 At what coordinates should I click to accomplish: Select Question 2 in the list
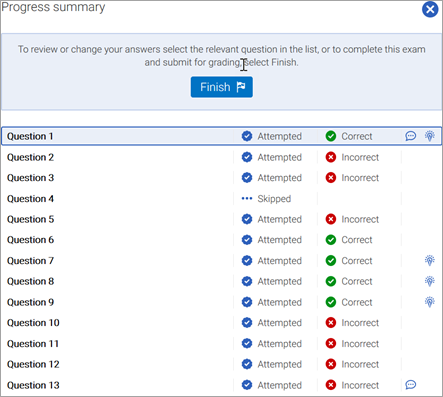[x=222, y=157]
